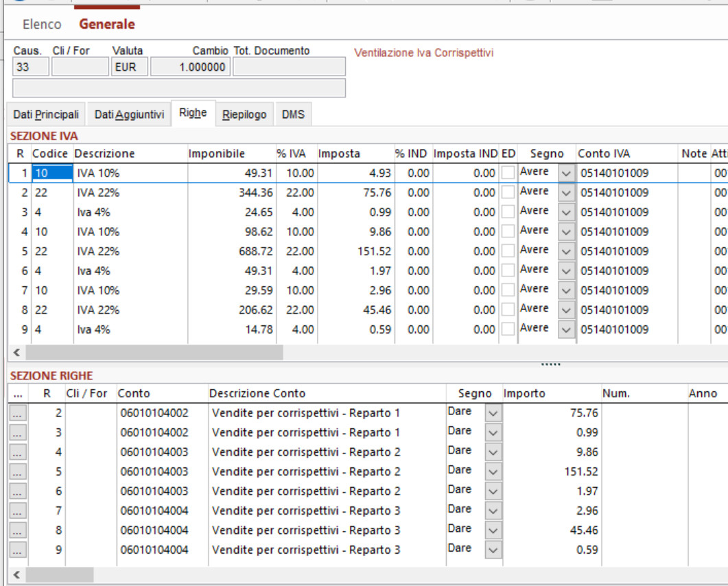Screen dimensions: 728x586
Task: Tick the ED checkbox for IVA row 5
Action: click(508, 250)
